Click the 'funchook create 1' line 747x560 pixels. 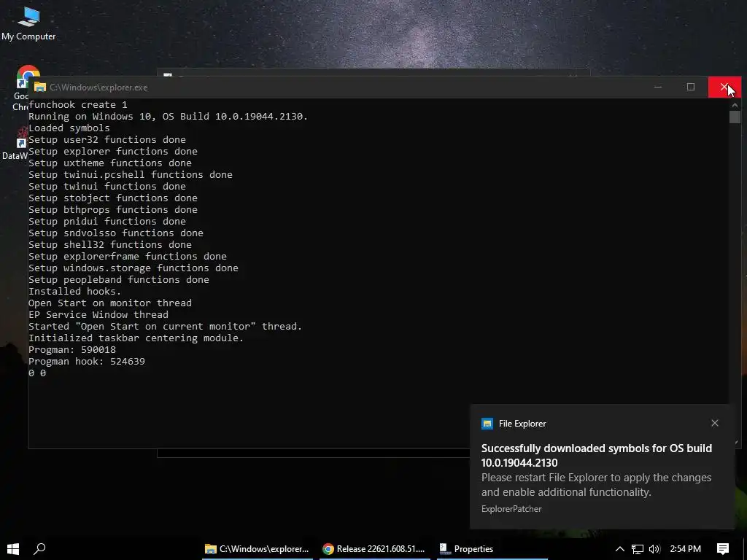point(77,105)
